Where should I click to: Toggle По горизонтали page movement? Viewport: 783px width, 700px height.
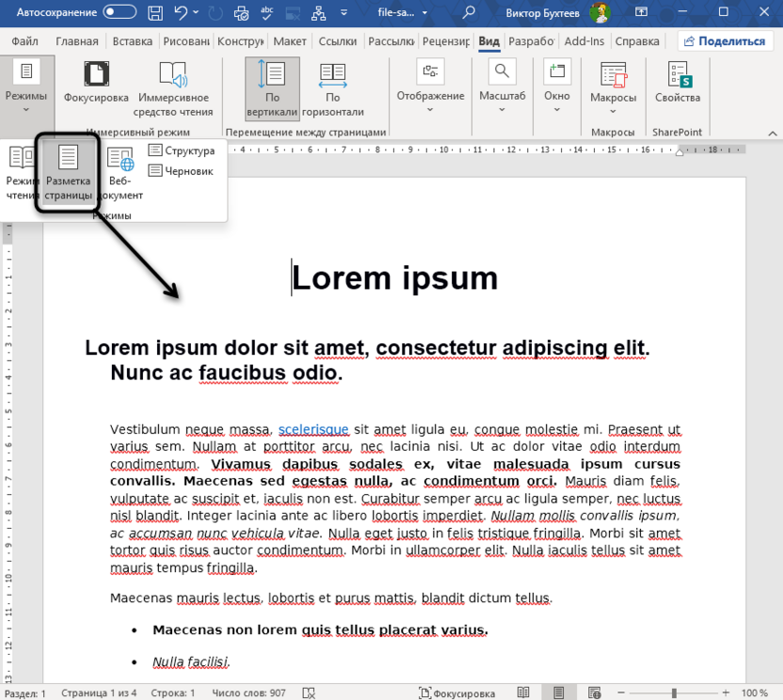click(332, 88)
